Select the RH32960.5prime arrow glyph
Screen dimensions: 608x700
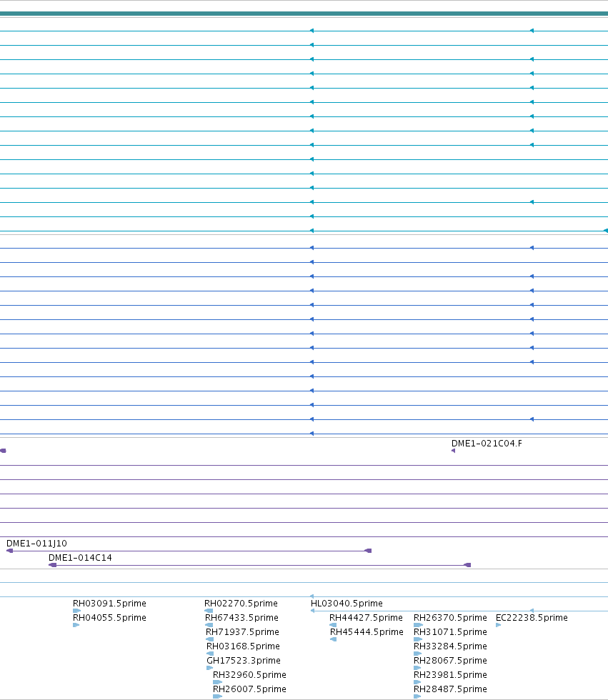coord(217,682)
